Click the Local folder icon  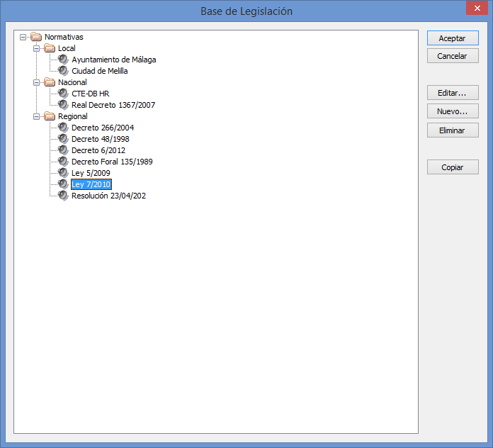(50, 48)
